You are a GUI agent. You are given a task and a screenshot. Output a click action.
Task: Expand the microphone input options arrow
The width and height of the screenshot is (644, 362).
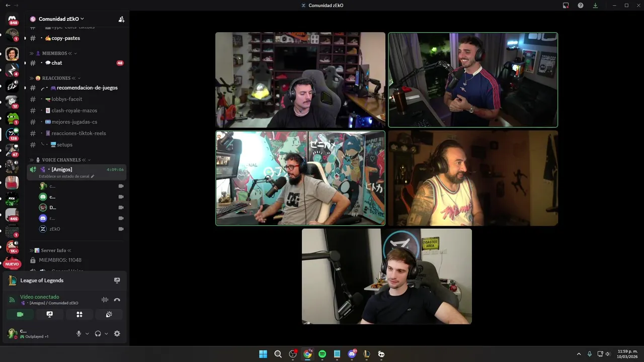coord(87,333)
